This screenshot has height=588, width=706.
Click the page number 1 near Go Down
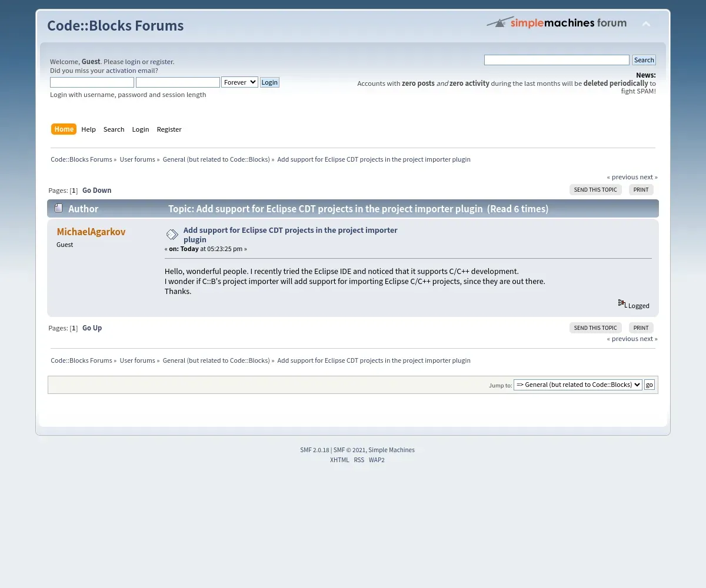pos(74,191)
